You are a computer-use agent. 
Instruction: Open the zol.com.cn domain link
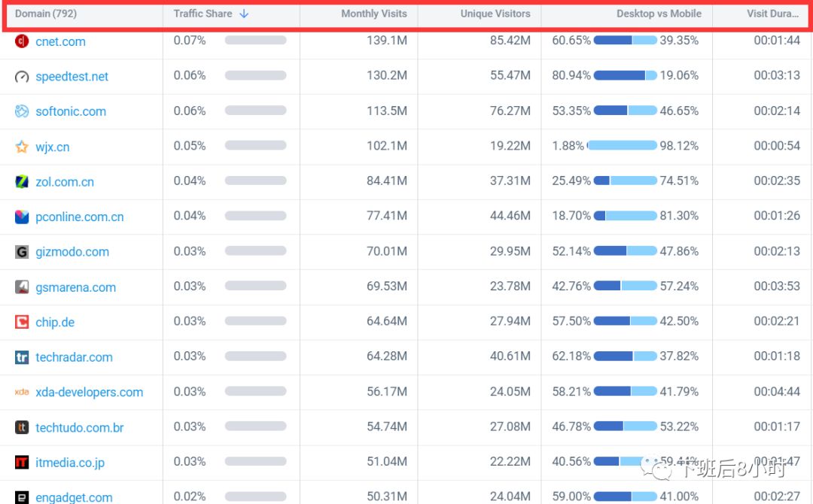[65, 182]
